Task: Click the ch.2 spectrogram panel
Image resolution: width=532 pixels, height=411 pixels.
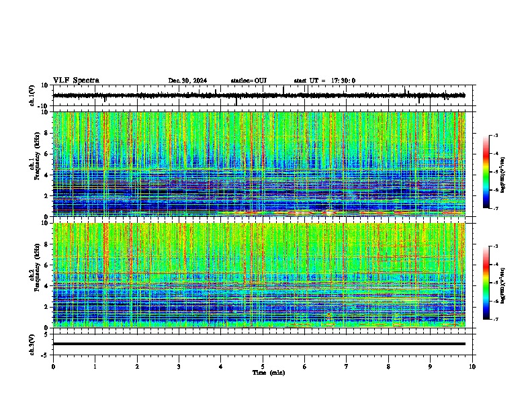Action: click(259, 275)
